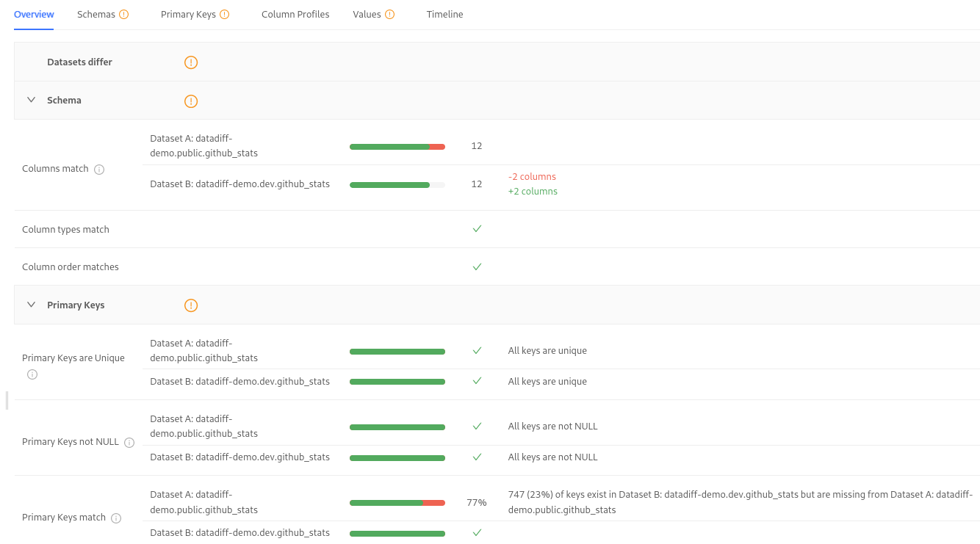Viewport: 980px width, 544px height.
Task: Click the warning icon next to Datasets differ
Action: coord(191,62)
